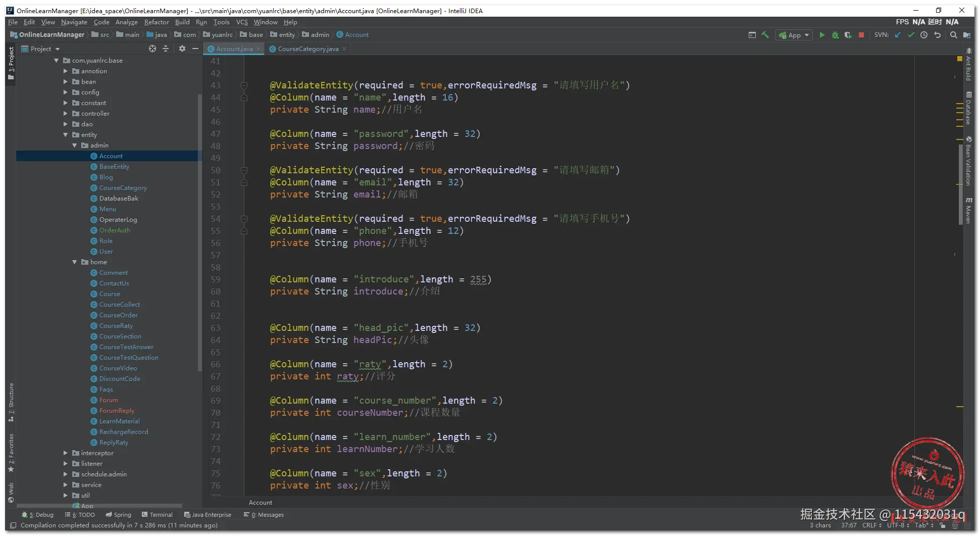Start debugging with the green bug icon
This screenshot has width=980, height=536.
pos(835,35)
